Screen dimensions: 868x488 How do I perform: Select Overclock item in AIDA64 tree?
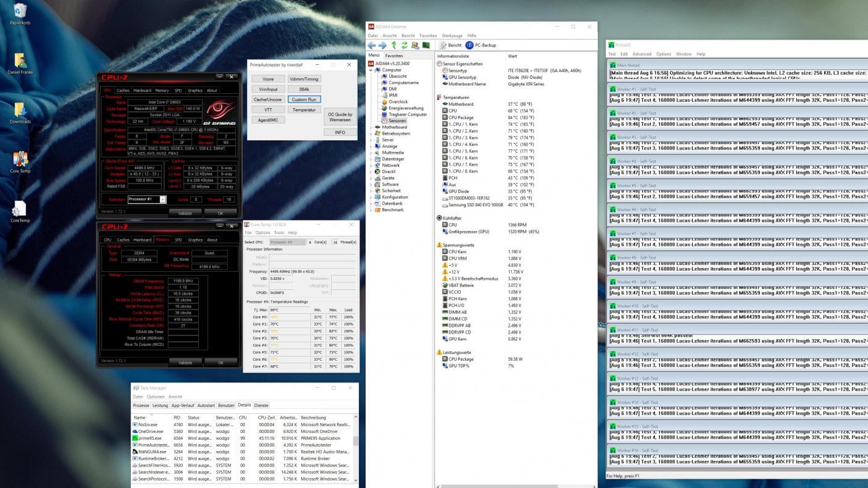click(394, 102)
